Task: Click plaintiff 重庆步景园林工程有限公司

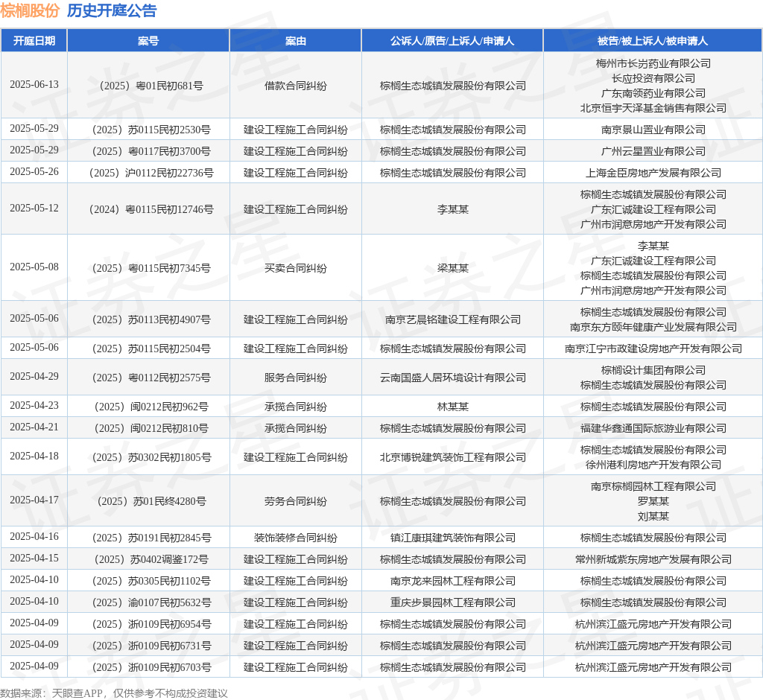Action: 452,602
